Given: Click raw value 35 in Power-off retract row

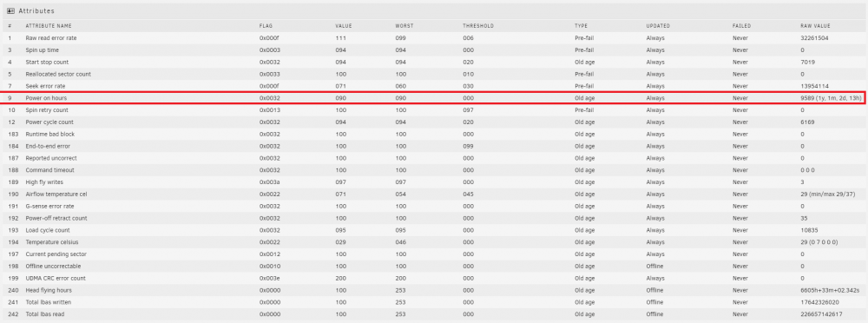Looking at the screenshot, I should pos(804,218).
